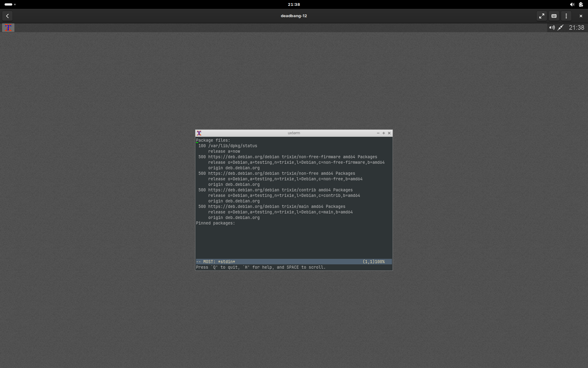588x368 pixels.
Task: Close the uxterm window
Action: [389, 133]
